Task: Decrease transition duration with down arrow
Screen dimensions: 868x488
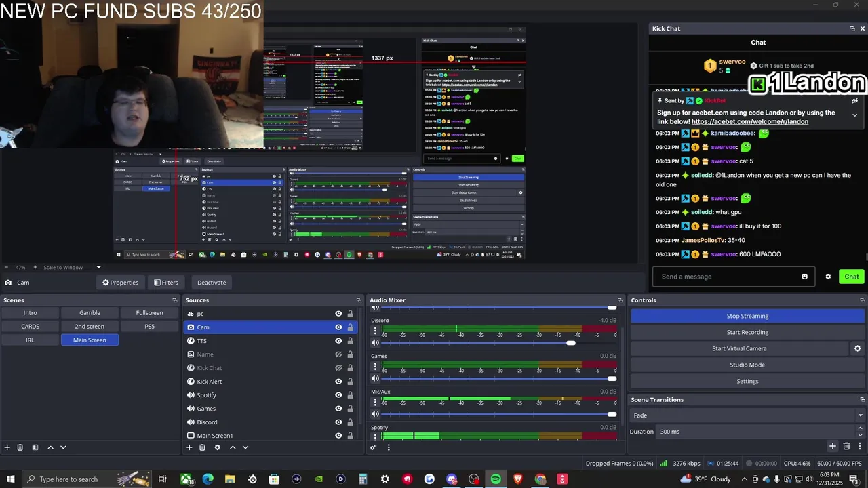Action: [861, 435]
